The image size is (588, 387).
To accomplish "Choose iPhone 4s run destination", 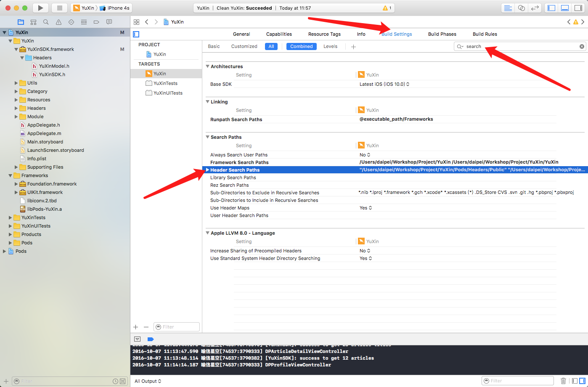I will point(115,8).
